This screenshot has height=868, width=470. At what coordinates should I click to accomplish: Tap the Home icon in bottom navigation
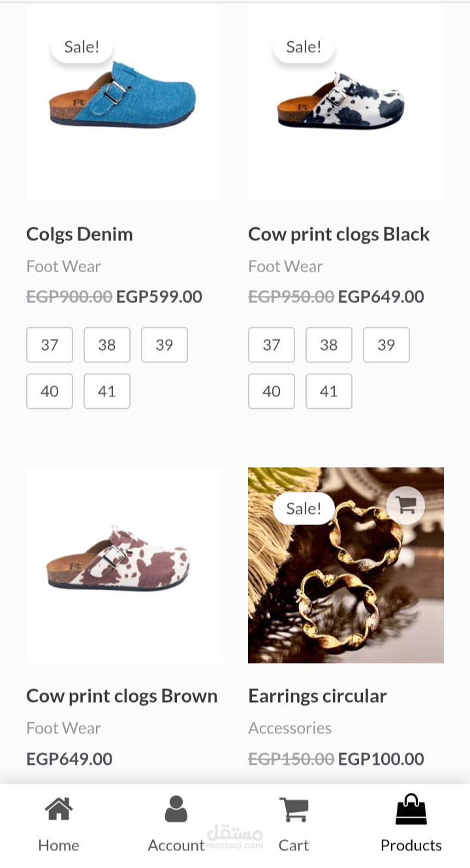59,810
